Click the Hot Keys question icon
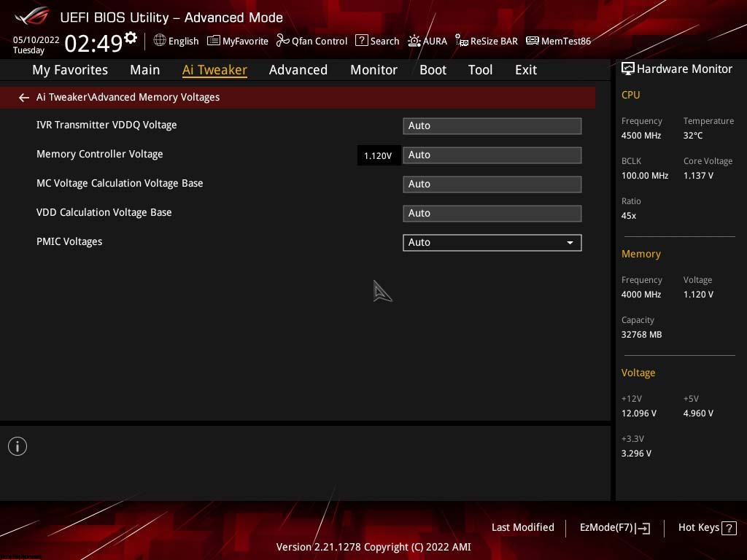This screenshot has width=747, height=560. 729,528
